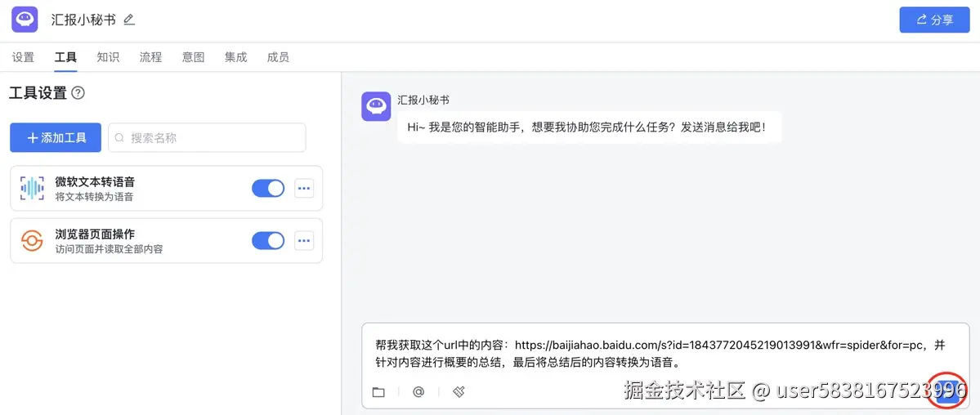Viewport: 980px width, 415px height.
Task: Click the 将文本转换为语音 description
Action: 94,197
